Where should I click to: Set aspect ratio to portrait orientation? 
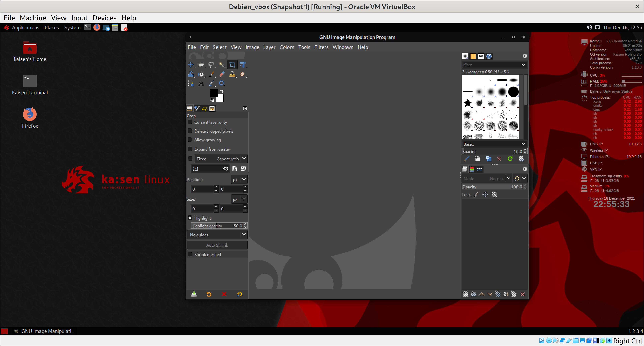click(x=235, y=169)
